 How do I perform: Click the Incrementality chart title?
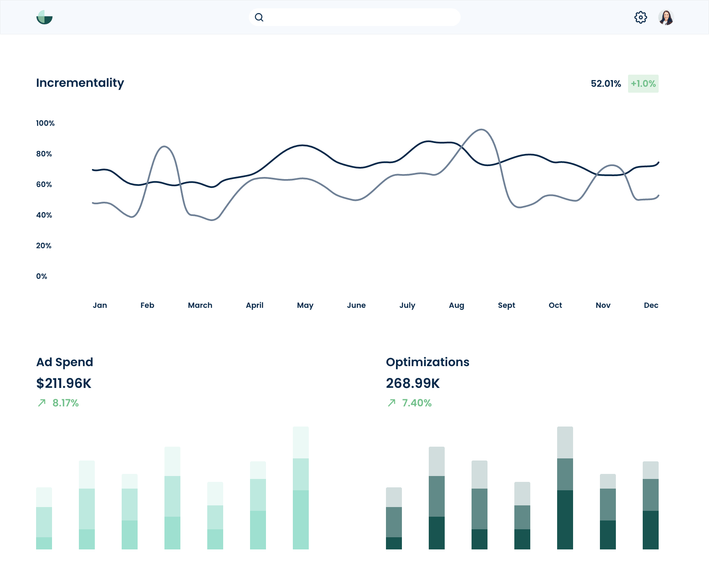(80, 83)
